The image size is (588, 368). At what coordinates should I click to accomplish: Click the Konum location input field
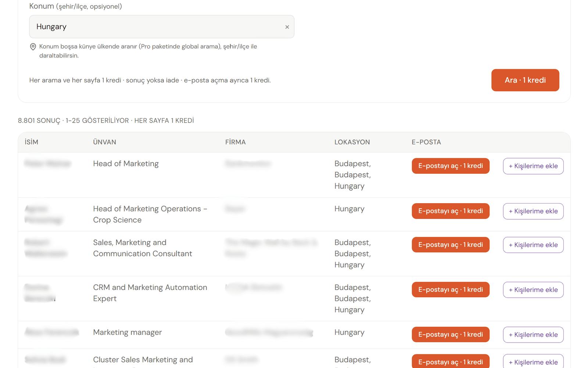pos(162,26)
